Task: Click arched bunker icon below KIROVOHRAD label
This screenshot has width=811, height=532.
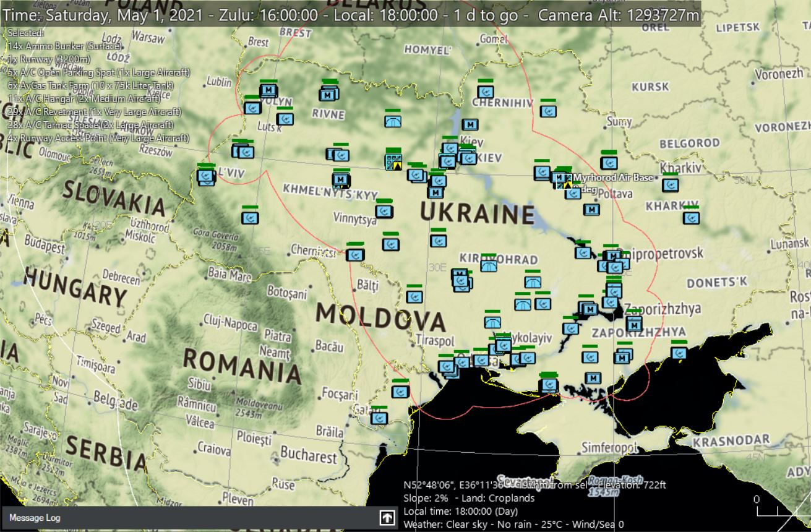Action: [x=489, y=266]
